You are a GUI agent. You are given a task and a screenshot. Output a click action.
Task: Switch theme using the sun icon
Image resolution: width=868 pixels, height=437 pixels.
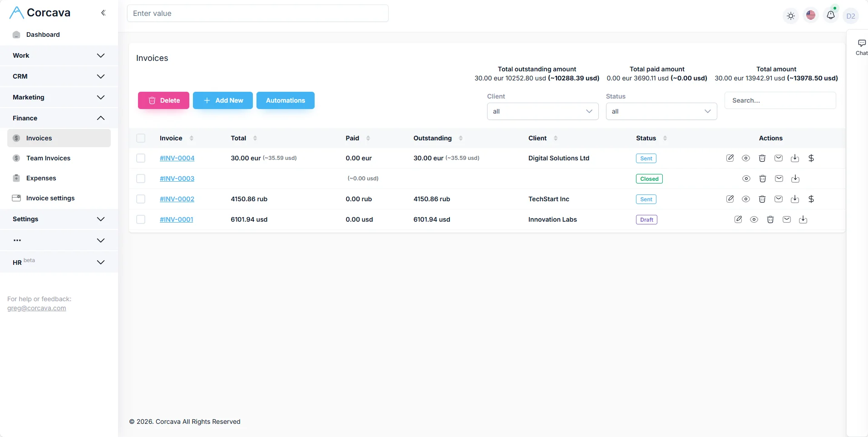tap(791, 16)
